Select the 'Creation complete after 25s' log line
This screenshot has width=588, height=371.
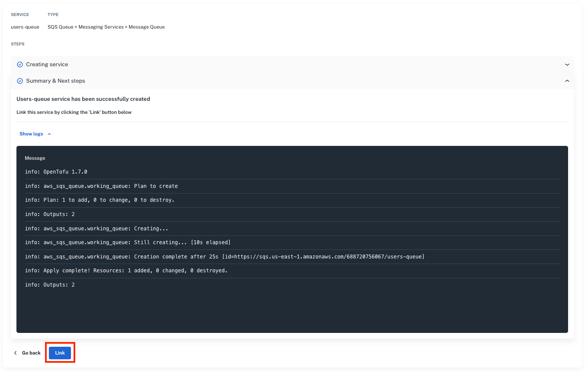225,257
